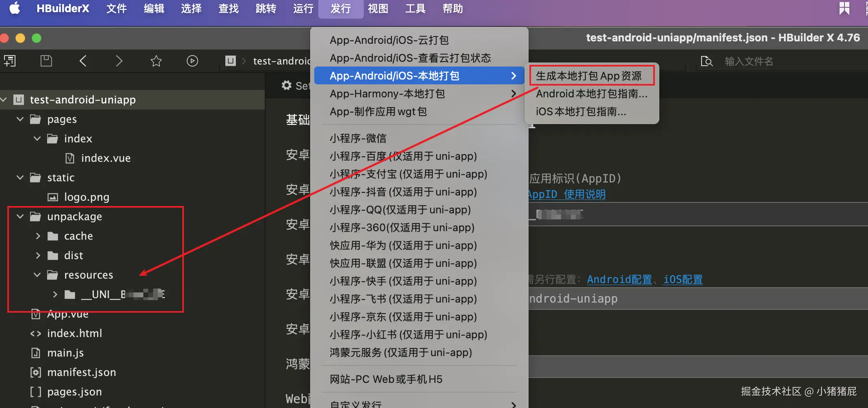The image size is (868, 408).
Task: Open the Apple menu
Action: (15, 9)
